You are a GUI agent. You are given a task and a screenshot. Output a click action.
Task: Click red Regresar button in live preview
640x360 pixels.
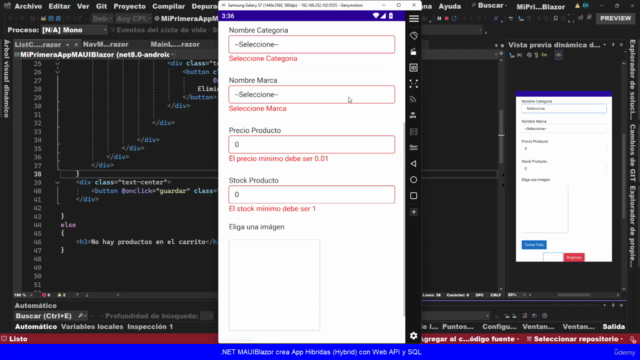(574, 257)
